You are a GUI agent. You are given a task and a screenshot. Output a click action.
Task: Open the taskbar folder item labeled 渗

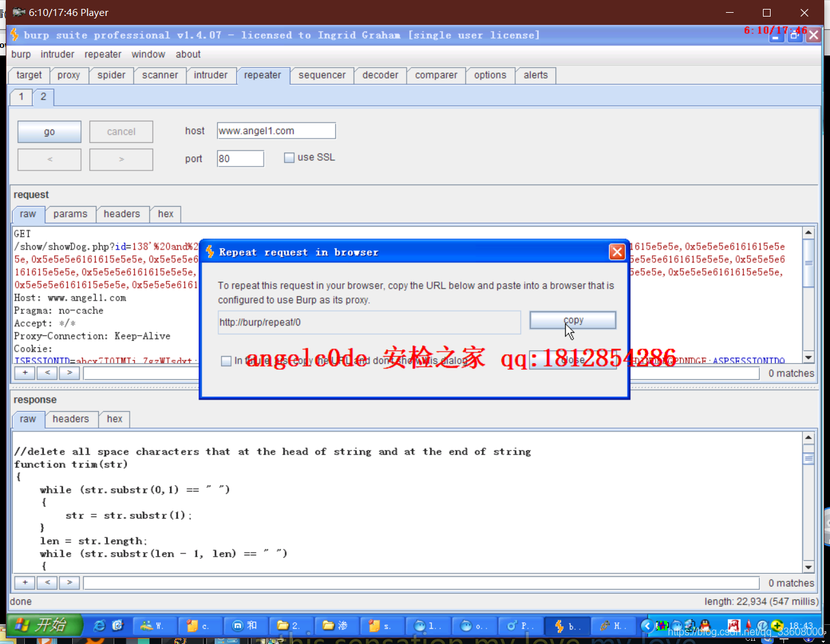(x=337, y=626)
